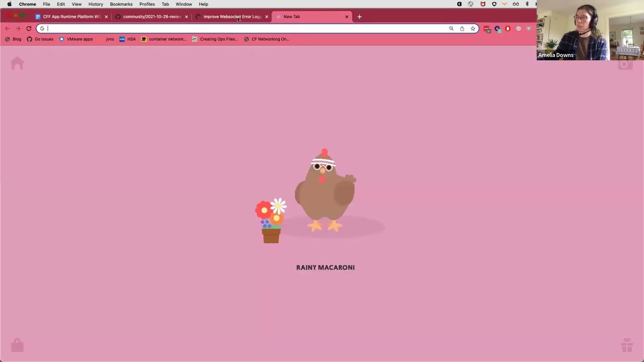This screenshot has height=362, width=644.
Task: Open the CF Networking On bookmark
Action: click(x=267, y=39)
